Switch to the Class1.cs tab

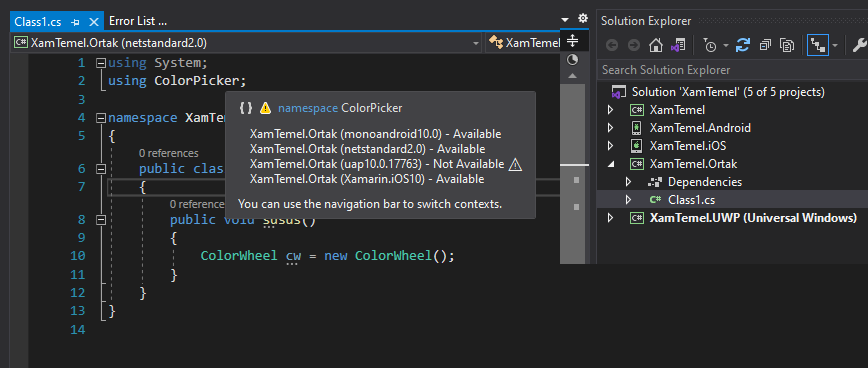pyautogui.click(x=38, y=22)
